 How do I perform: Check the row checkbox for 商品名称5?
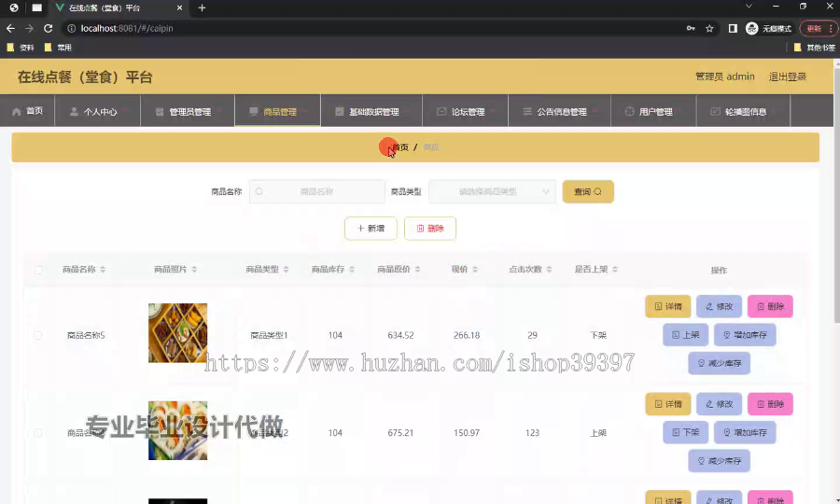pos(37,335)
